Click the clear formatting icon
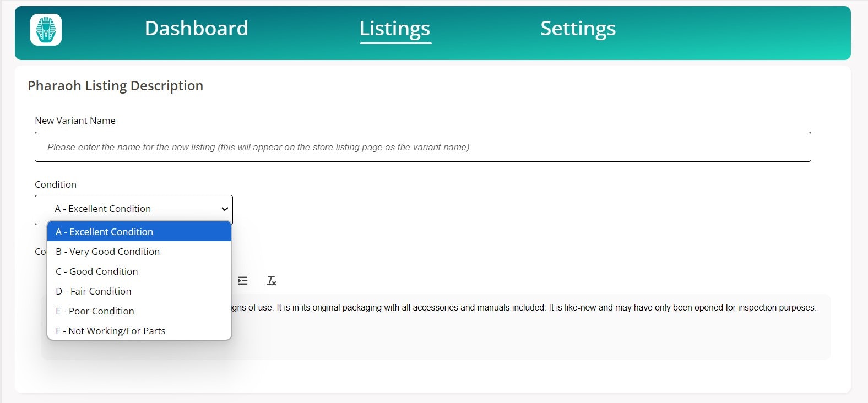Viewport: 868px width, 403px height. point(272,281)
